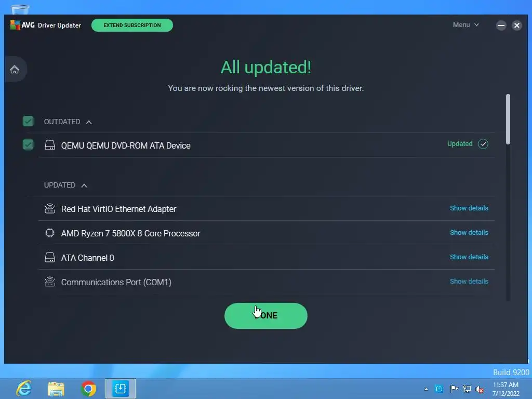Viewport: 532px width, 399px height.
Task: Click the Communications Port device icon
Action: 50,282
